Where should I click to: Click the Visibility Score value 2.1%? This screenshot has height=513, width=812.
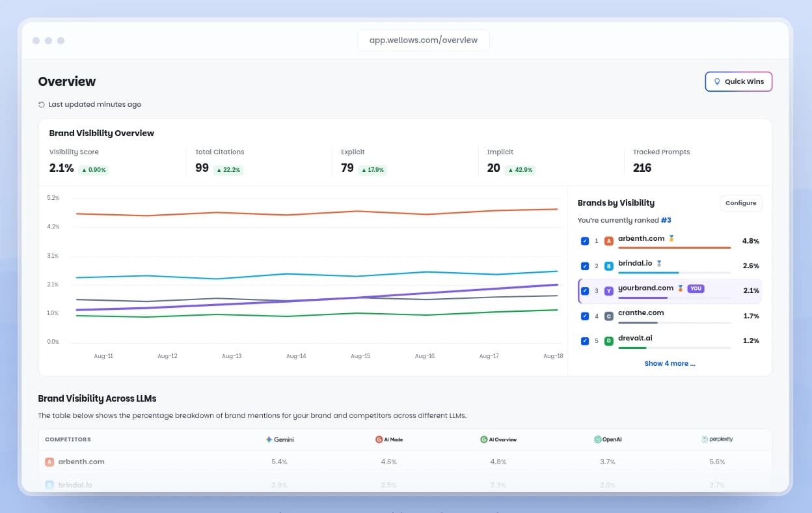point(62,168)
